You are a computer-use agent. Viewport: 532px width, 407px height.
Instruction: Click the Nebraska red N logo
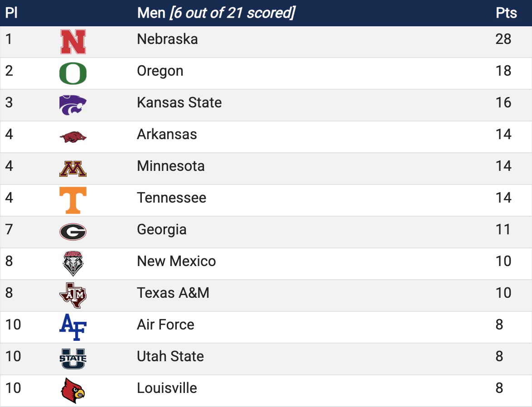[x=73, y=42]
